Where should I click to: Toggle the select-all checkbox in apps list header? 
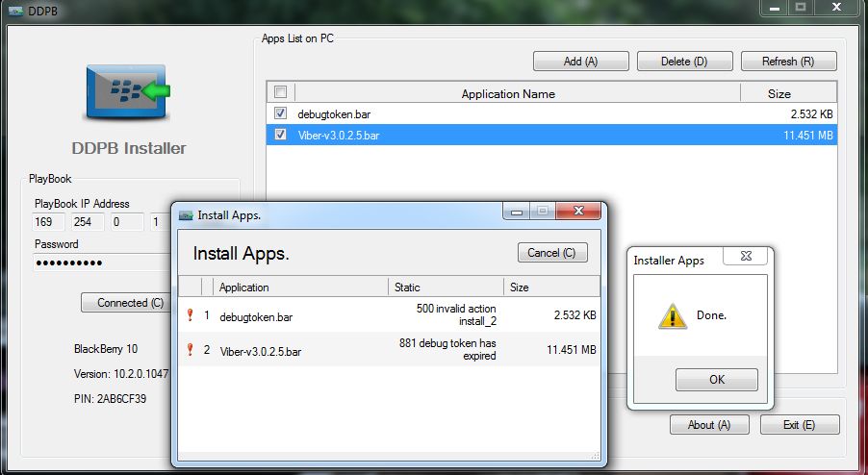(x=281, y=91)
